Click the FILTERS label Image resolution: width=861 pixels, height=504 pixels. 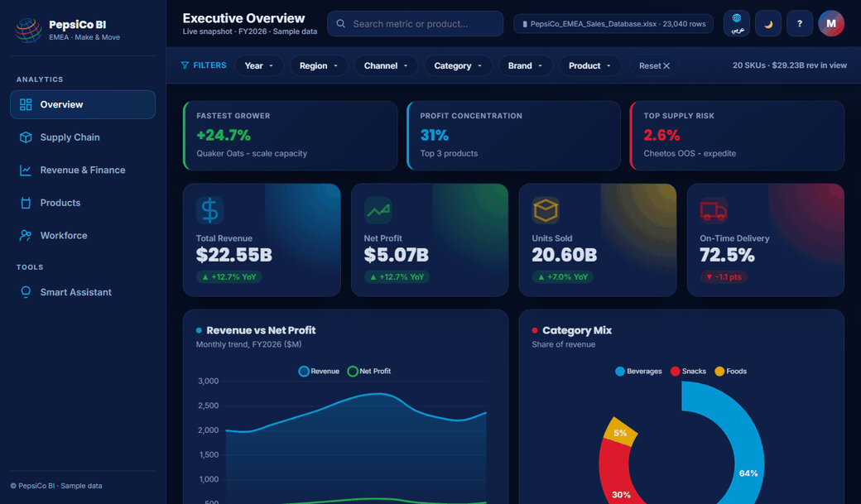click(209, 65)
